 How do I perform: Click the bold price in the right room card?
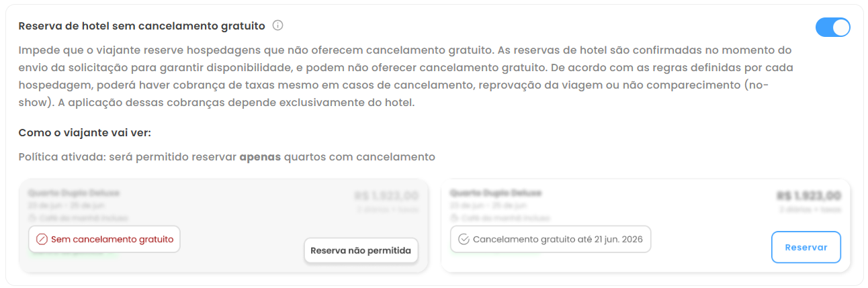point(809,196)
